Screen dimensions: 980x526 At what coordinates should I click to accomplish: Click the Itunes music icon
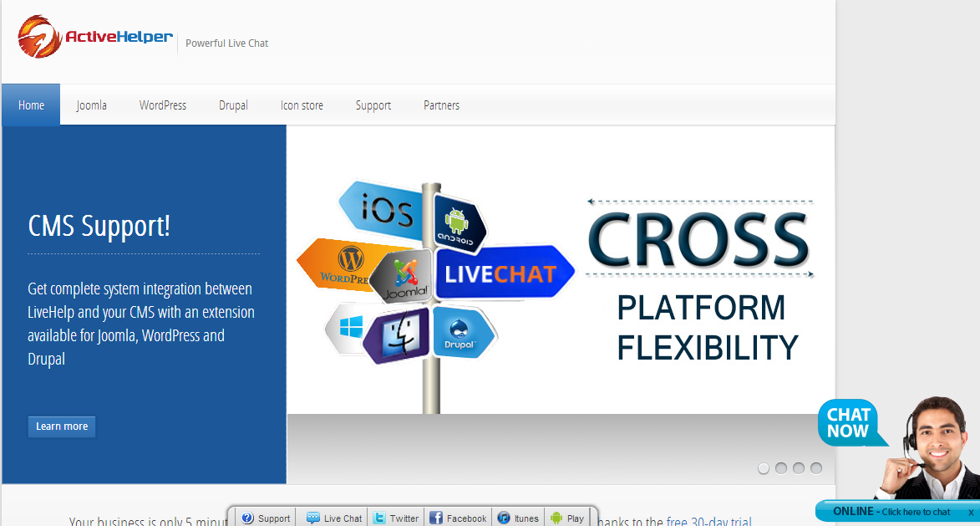pos(504,518)
